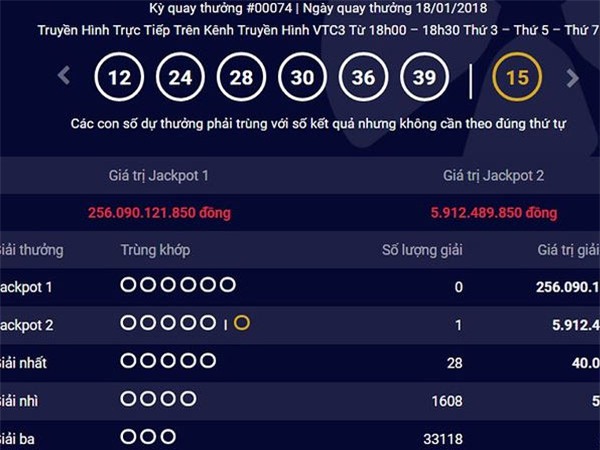Click the gold circle in Jackpot 2 row
The width and height of the screenshot is (600, 450).
[x=242, y=322]
